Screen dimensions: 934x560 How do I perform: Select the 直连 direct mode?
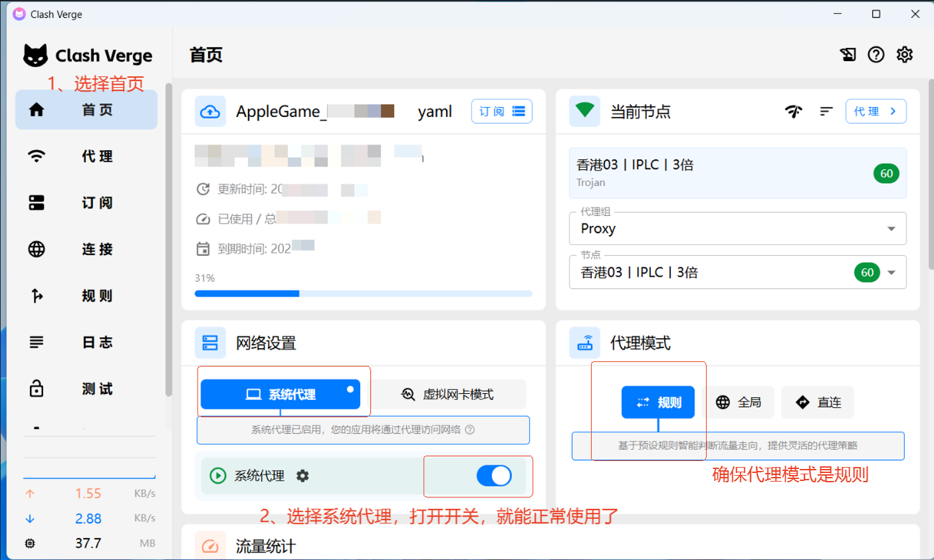[x=817, y=403]
